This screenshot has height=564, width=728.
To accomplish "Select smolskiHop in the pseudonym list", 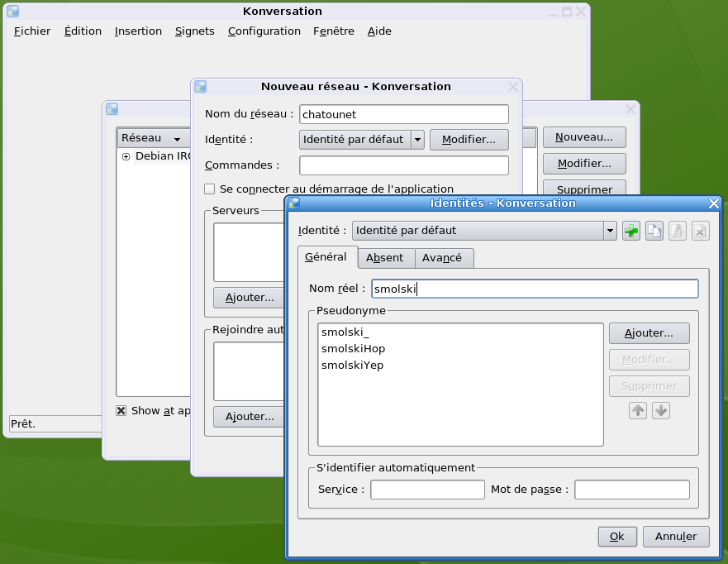I will (x=354, y=348).
